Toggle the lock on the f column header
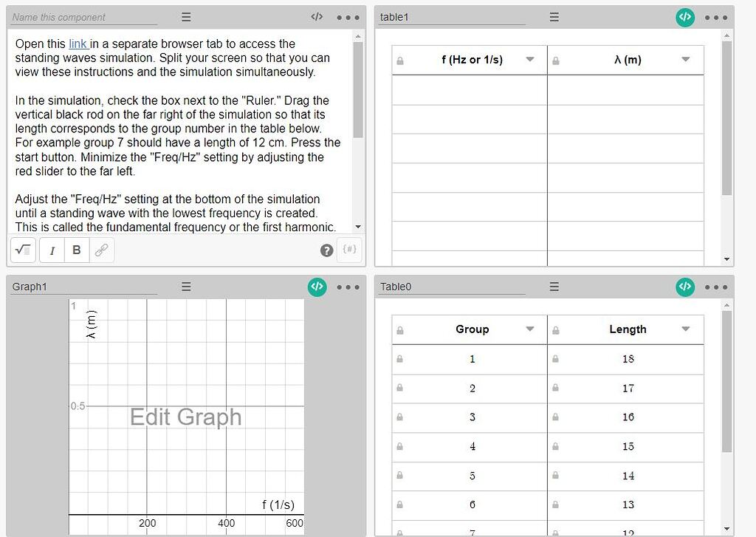This screenshot has height=537, width=756. [x=399, y=60]
